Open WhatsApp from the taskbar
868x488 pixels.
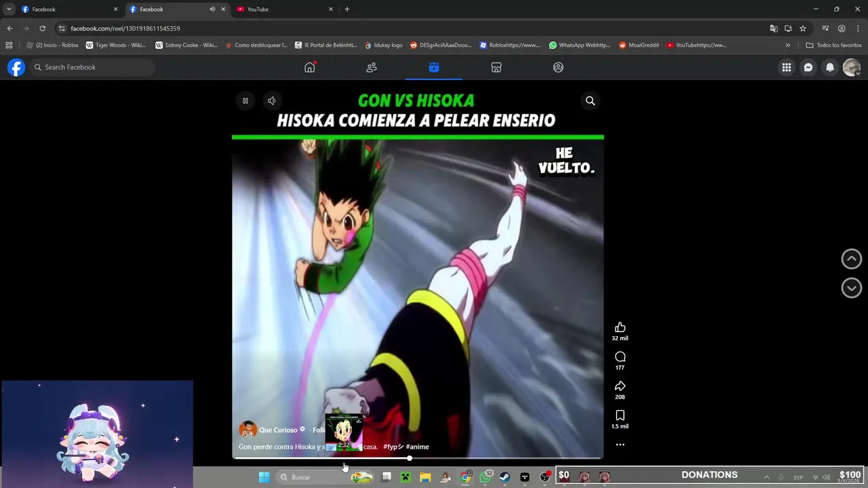486,477
